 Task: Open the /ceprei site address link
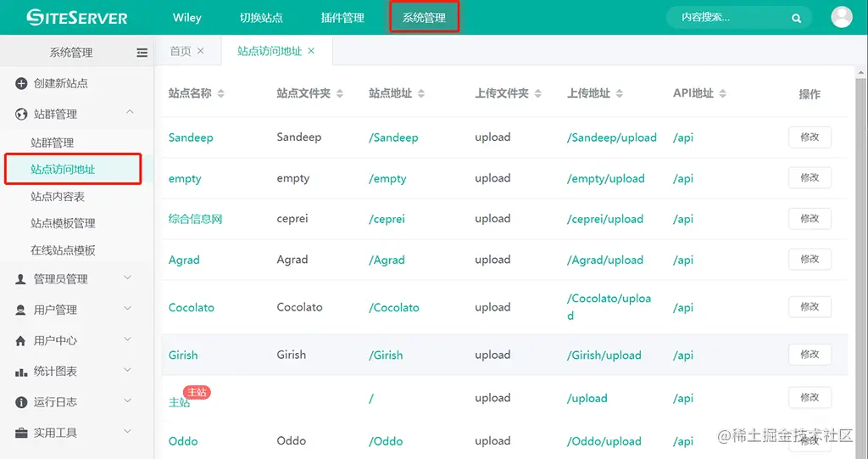(387, 219)
